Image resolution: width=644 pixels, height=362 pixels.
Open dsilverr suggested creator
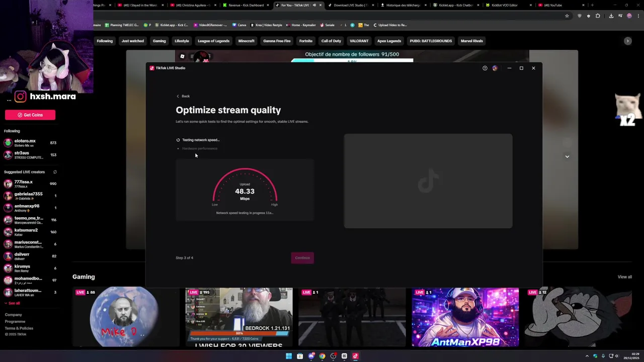[30, 256]
